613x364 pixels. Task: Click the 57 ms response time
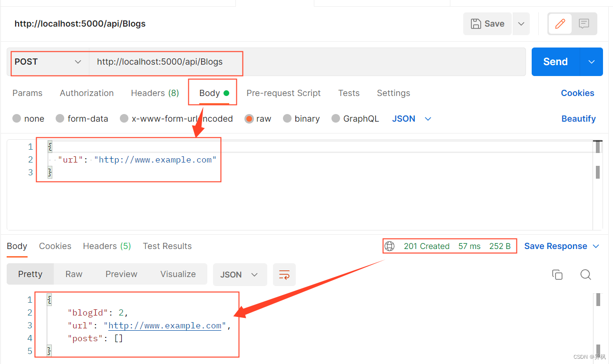pos(469,246)
